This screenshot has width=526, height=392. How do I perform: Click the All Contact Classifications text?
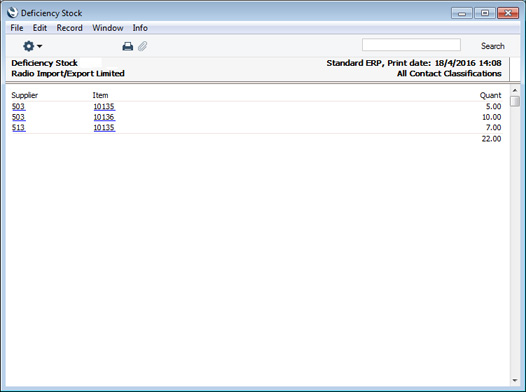[449, 73]
